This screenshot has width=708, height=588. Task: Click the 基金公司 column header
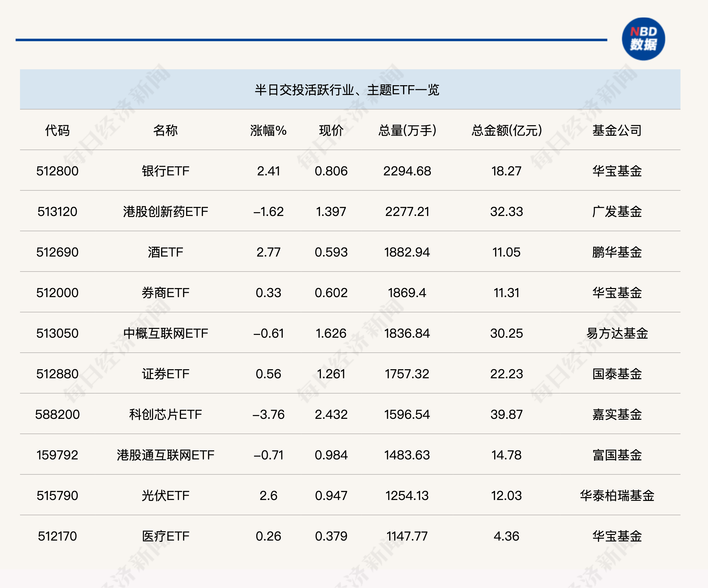tap(617, 130)
